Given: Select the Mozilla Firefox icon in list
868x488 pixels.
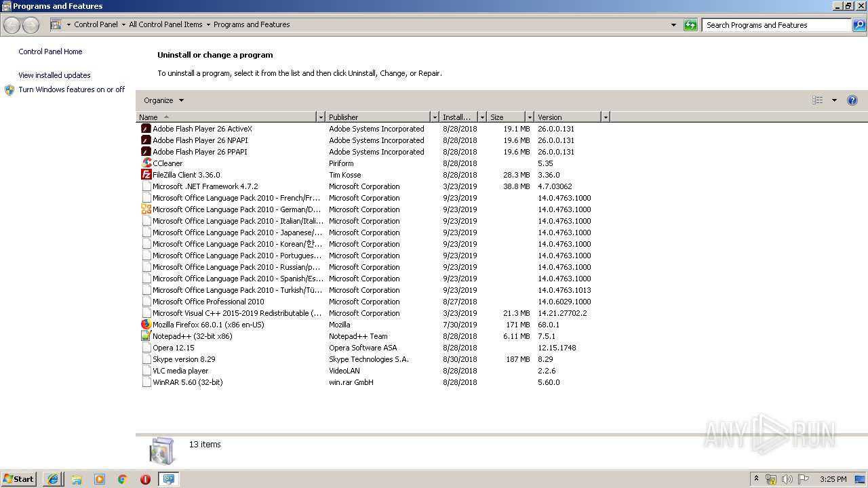Looking at the screenshot, I should click(x=146, y=325).
